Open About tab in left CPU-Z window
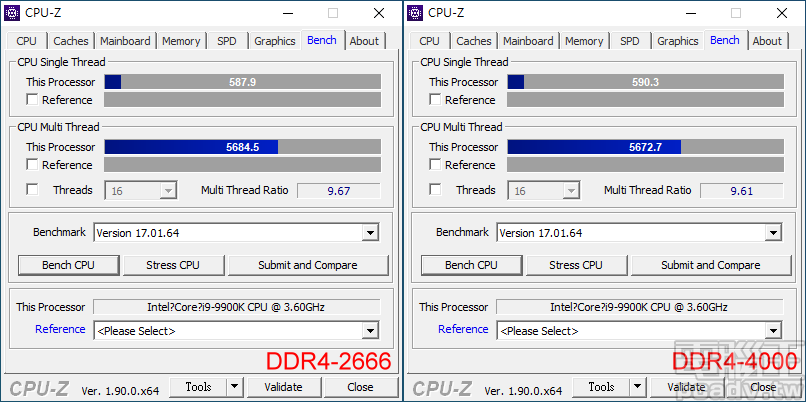 point(364,41)
